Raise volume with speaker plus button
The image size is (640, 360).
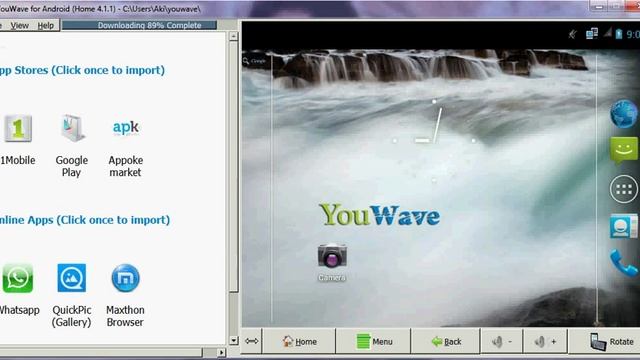(545, 341)
